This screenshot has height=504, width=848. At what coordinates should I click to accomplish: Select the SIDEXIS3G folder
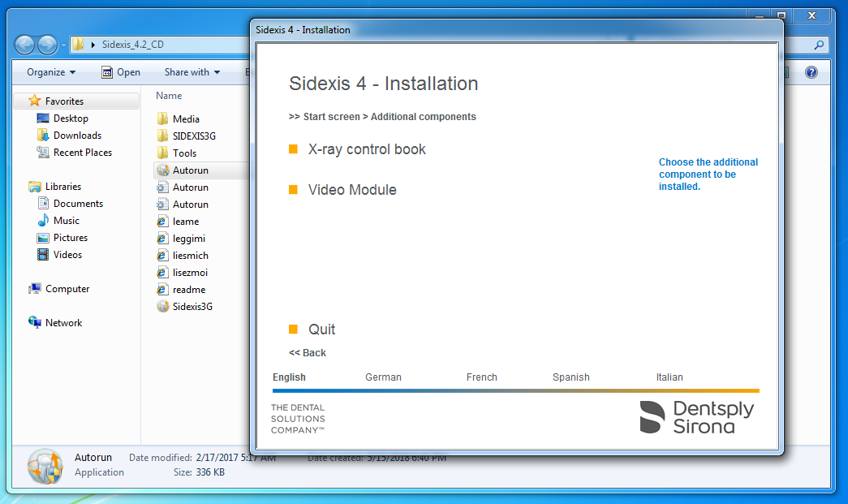tap(194, 136)
